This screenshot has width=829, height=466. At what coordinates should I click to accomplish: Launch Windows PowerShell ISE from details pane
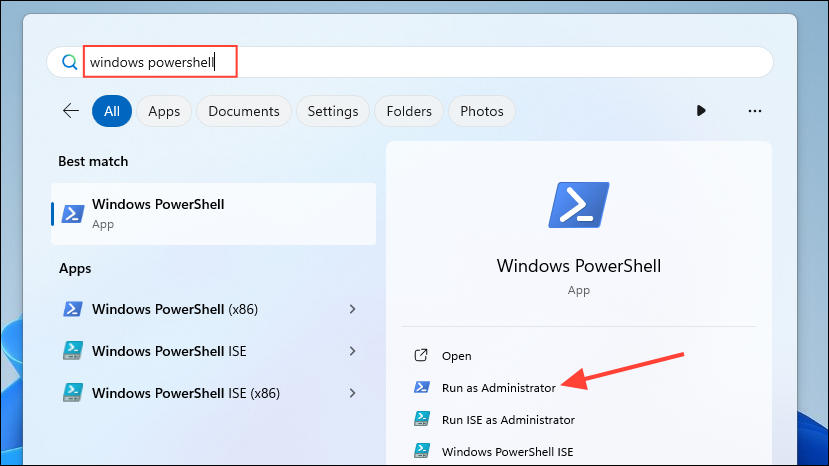click(x=507, y=452)
